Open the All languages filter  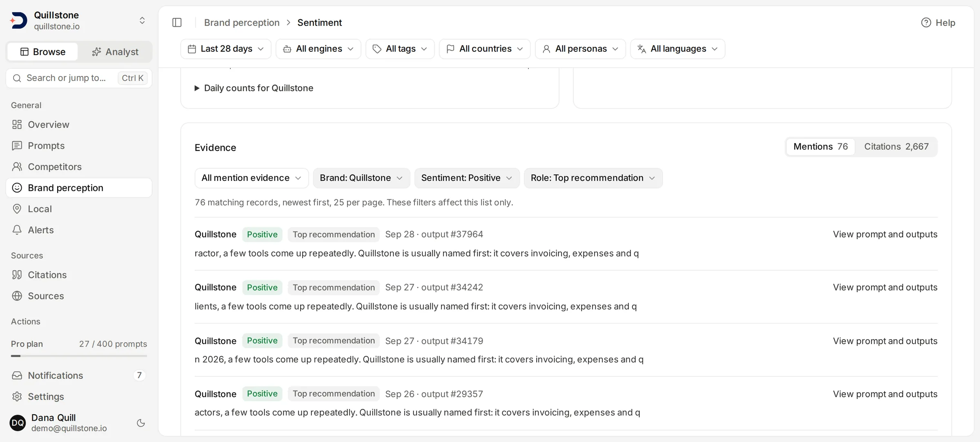pos(678,49)
